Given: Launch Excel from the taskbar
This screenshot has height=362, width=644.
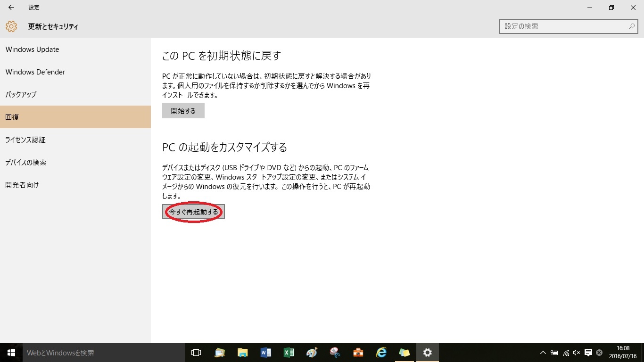Looking at the screenshot, I should [x=289, y=353].
